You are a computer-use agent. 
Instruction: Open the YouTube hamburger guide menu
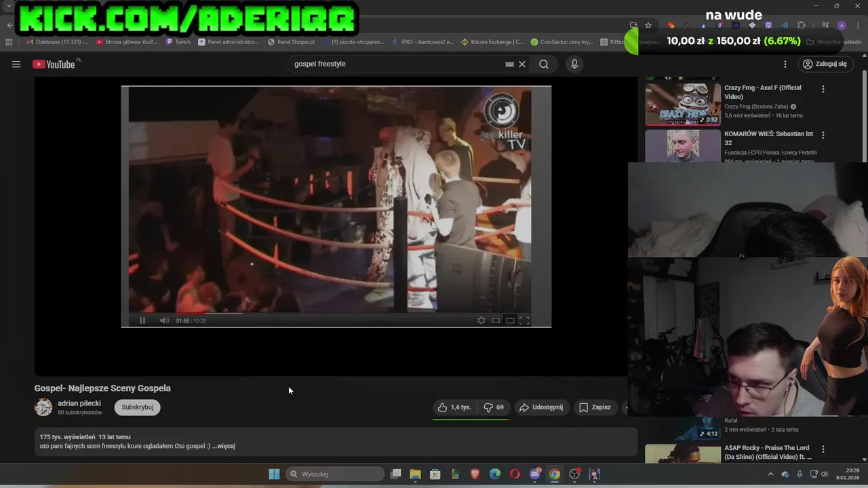(x=16, y=64)
